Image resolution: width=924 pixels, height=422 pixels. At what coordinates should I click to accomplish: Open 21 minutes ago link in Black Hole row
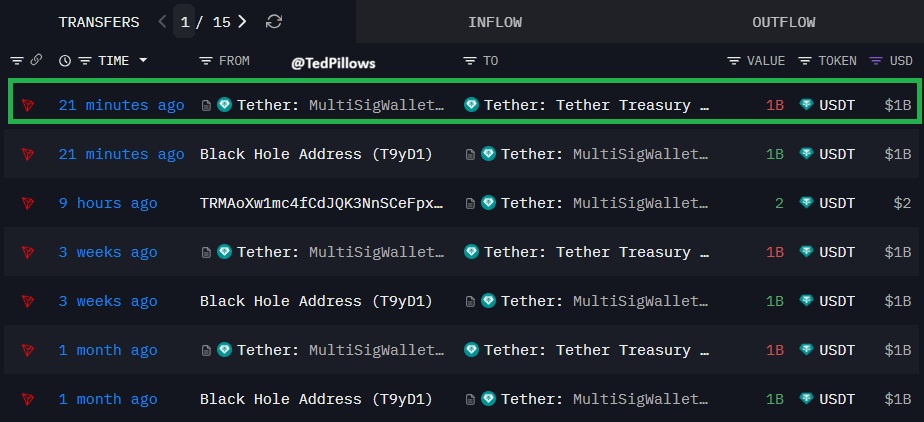click(x=121, y=154)
